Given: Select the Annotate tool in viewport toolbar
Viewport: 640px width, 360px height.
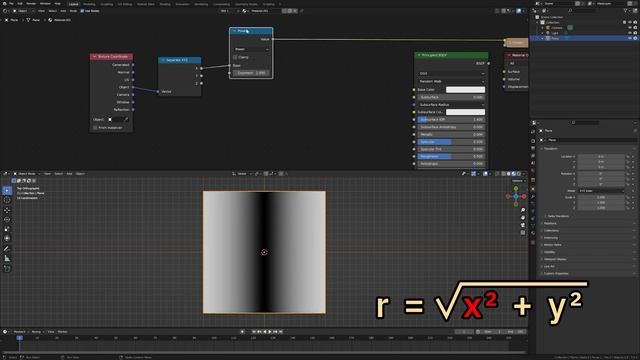Looking at the screenshot, I should pos(7,249).
